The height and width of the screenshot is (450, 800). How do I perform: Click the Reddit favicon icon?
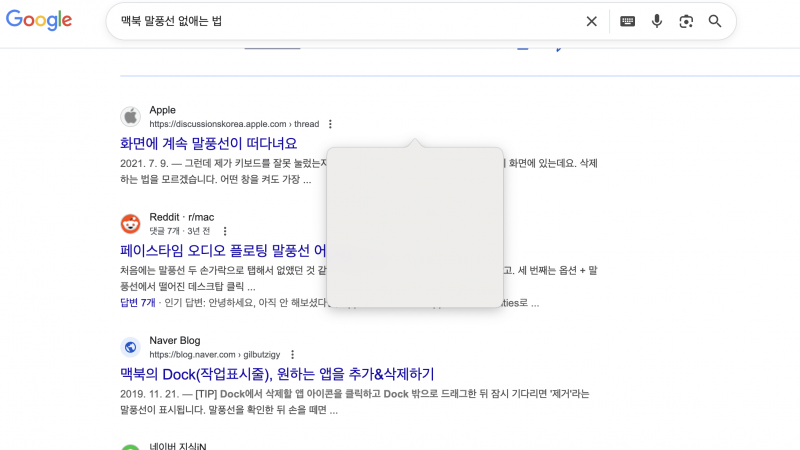[x=131, y=224]
